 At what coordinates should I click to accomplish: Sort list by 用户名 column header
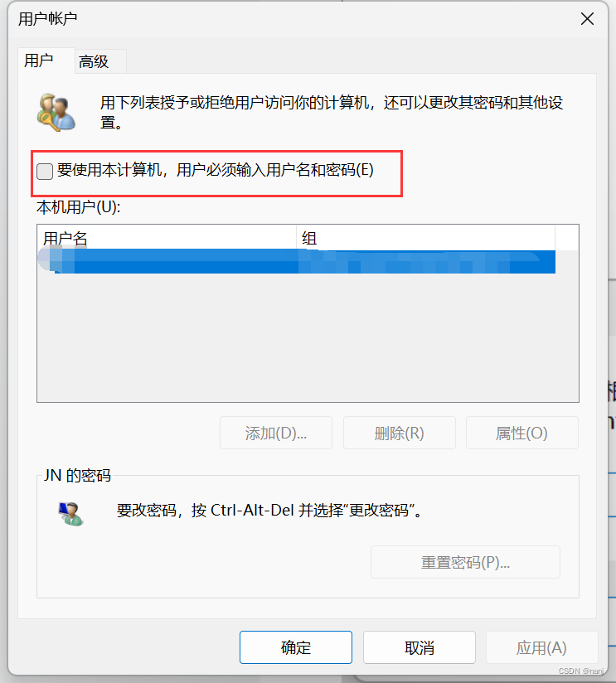167,238
